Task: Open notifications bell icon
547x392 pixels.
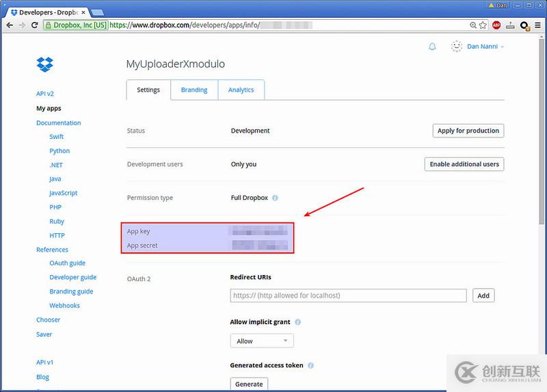Action: click(432, 47)
